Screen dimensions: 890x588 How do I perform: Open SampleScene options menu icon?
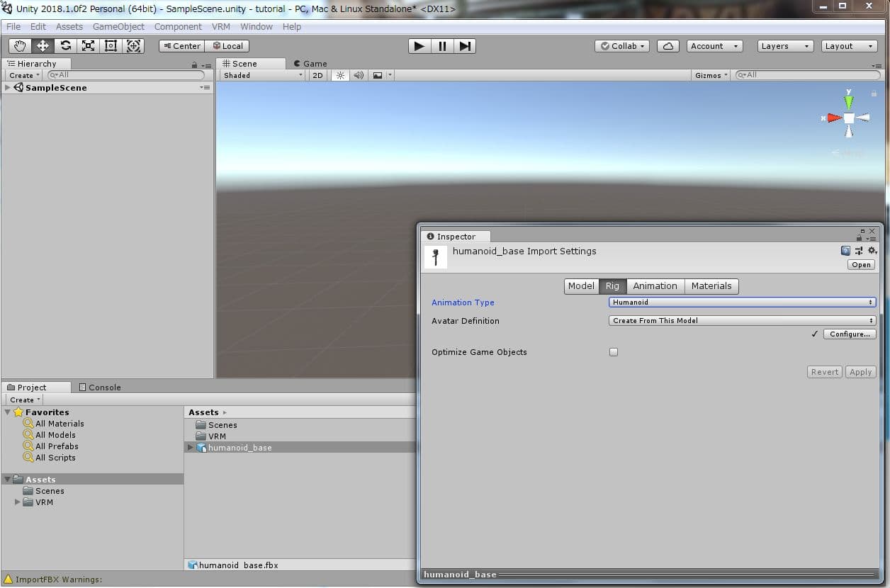(205, 88)
